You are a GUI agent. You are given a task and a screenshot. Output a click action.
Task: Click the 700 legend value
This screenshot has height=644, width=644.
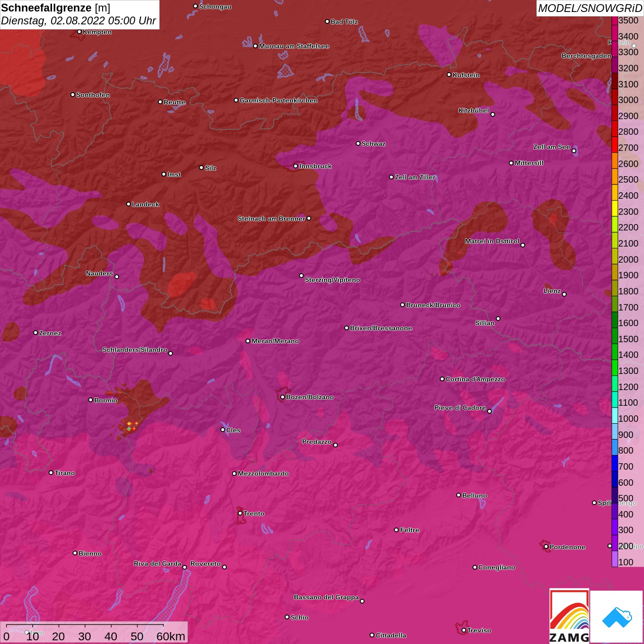[626, 466]
